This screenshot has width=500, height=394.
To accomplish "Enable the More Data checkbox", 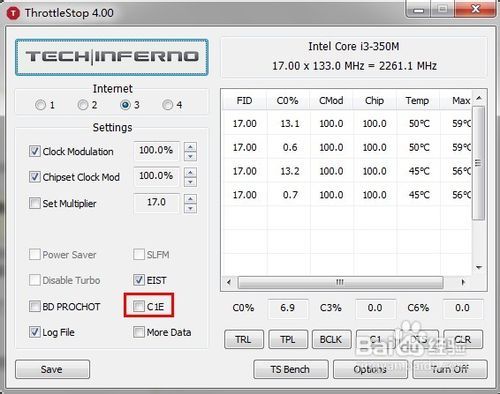I will pos(139,332).
